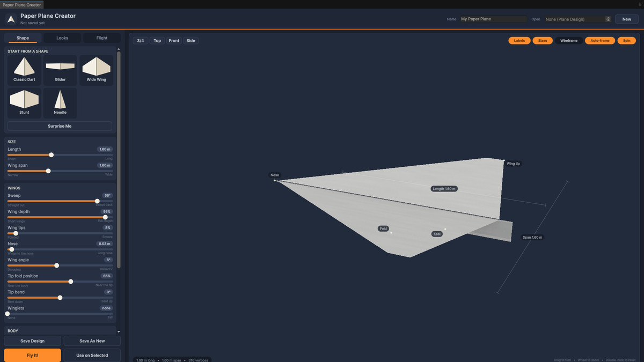Click the Nose 0.03 m value badge
Viewport: 644px width, 362px height.
[105, 244]
